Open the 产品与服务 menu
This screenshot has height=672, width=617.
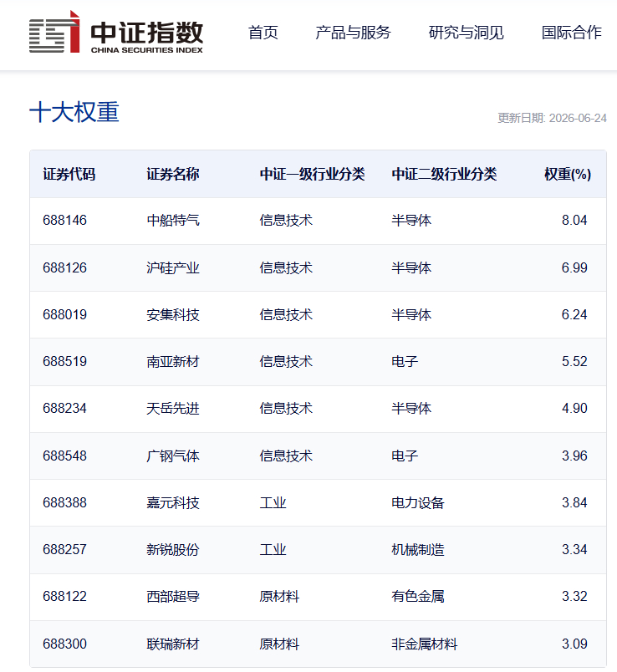point(353,33)
